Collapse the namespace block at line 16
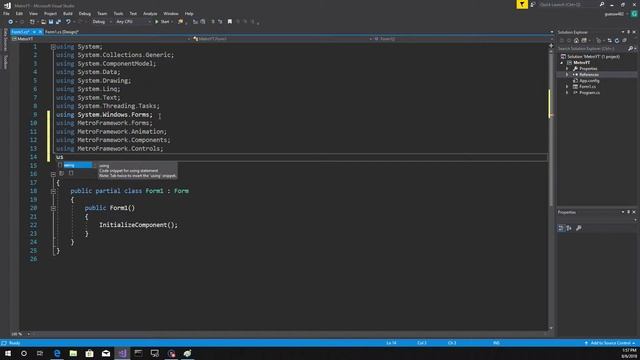 pyautogui.click(x=53, y=174)
